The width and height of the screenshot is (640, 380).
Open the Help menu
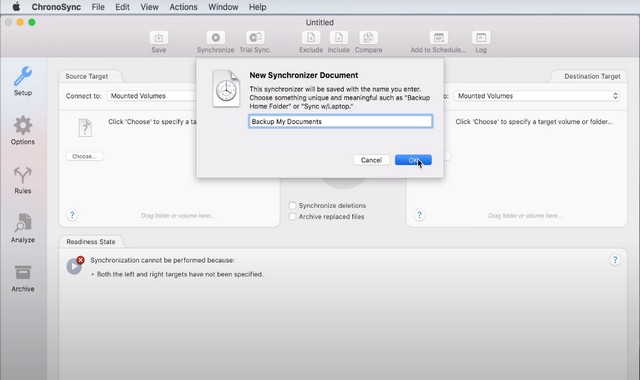tap(258, 7)
